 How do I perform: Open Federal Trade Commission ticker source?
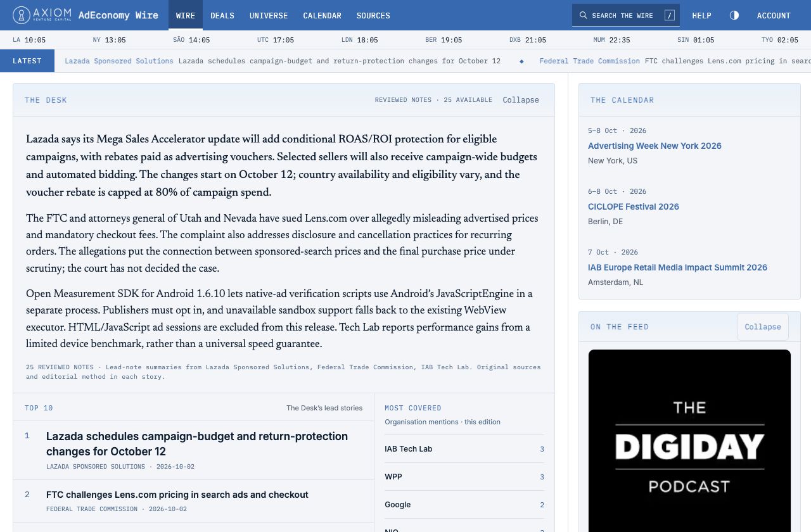(x=590, y=61)
